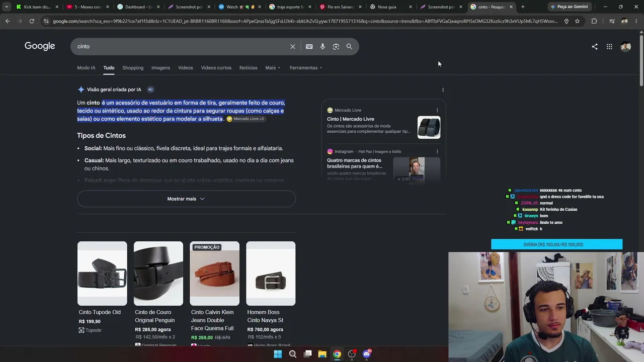The height and width of the screenshot is (362, 644).
Task: Switch to the Kick team browser tab
Action: 36,7
